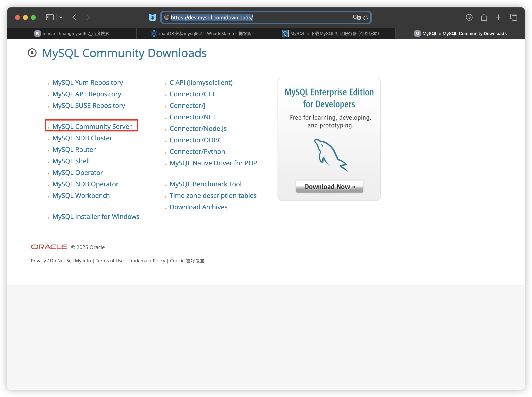This screenshot has height=397, width=532.
Task: Go forward with the forward arrow
Action: tap(88, 17)
